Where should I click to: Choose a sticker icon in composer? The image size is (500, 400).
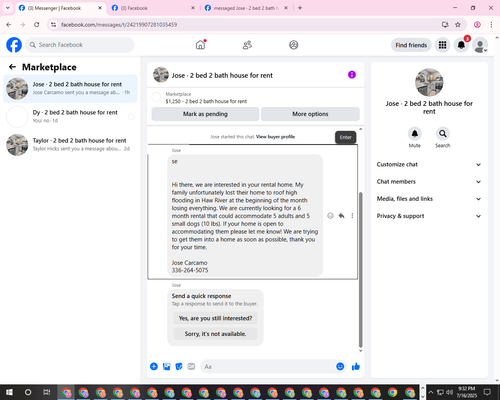tap(179, 367)
